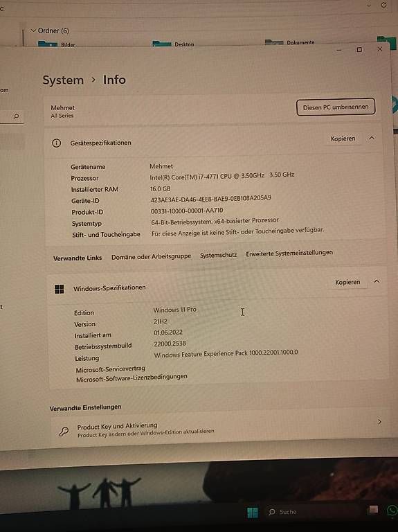Select Windows Feature Experience Pack text
The image size is (398, 532).
point(226,353)
